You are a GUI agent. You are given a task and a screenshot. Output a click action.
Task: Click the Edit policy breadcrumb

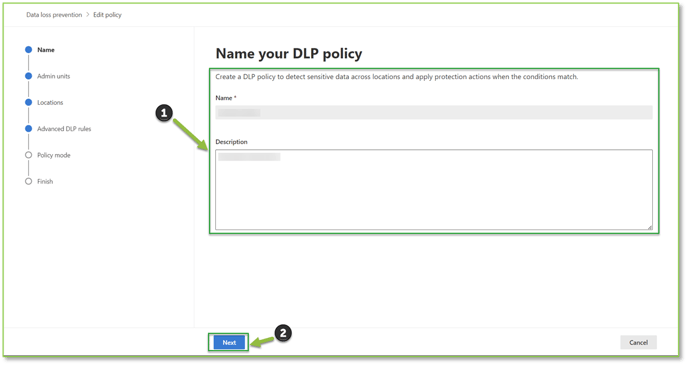point(107,14)
